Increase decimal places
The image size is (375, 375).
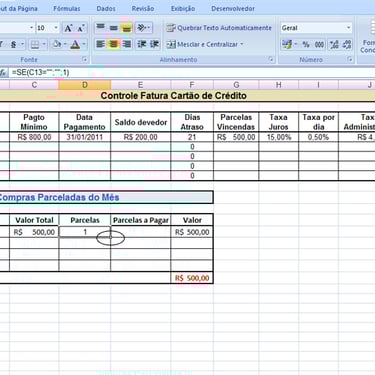[x=334, y=44]
